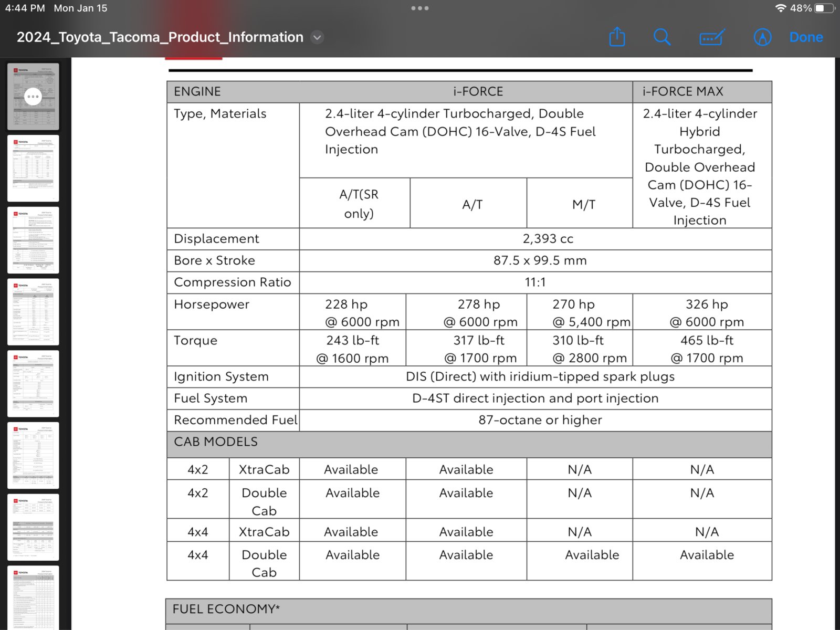Screen dimensions: 840x630
Task: Tap the Recommended Fuel row label
Action: 235,420
